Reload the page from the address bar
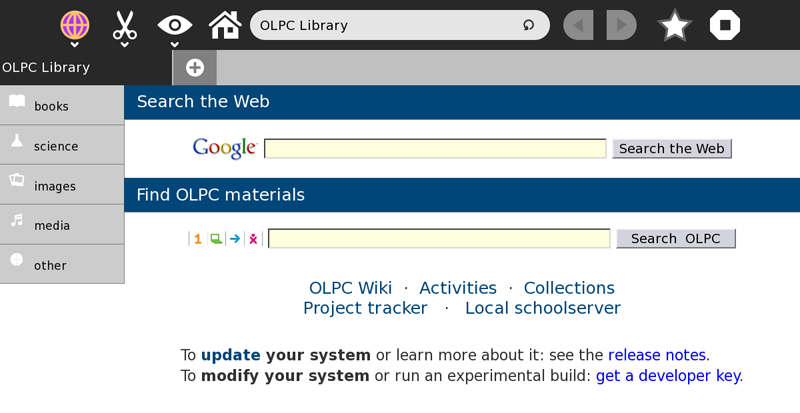Image resolution: width=800 pixels, height=413 pixels. click(x=528, y=25)
